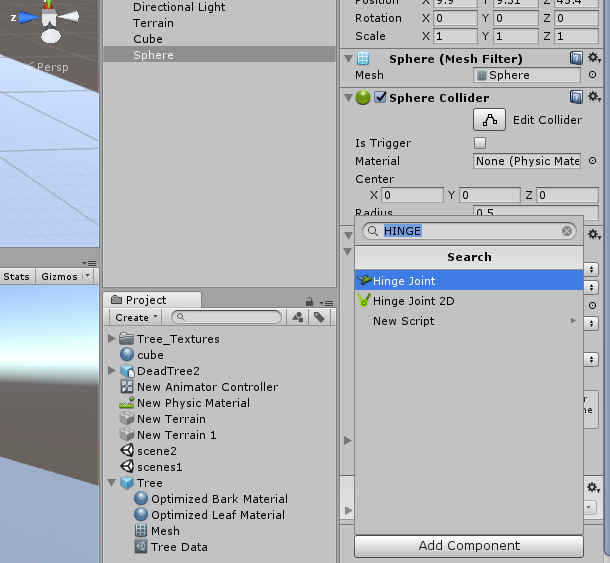The image size is (610, 563).
Task: Click the Scale Y field
Action: point(515,36)
